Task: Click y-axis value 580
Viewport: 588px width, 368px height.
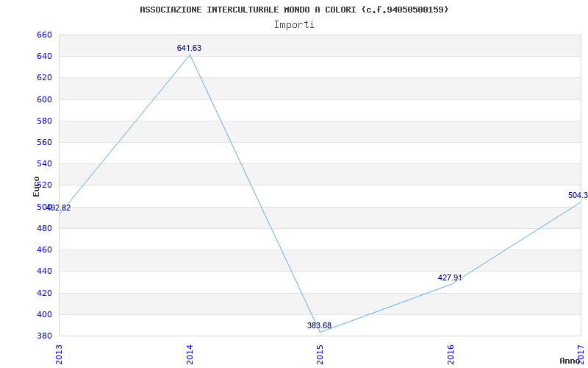Action: coord(44,121)
